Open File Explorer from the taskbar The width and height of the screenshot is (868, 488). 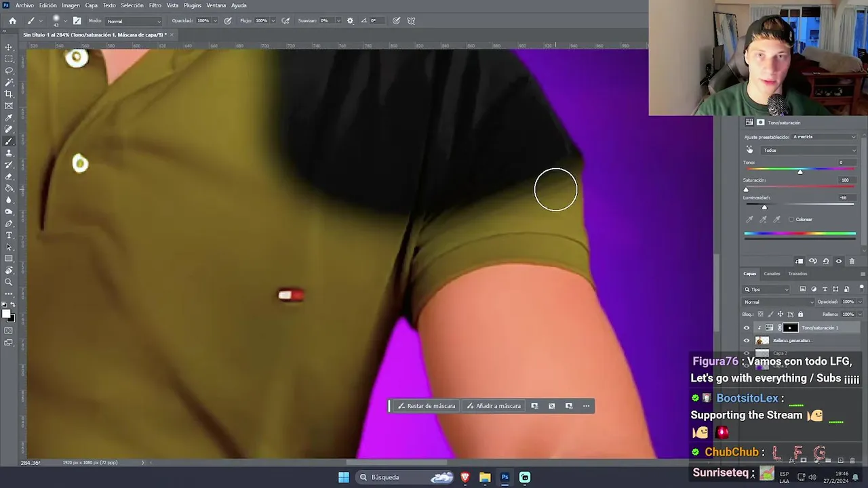(x=485, y=477)
